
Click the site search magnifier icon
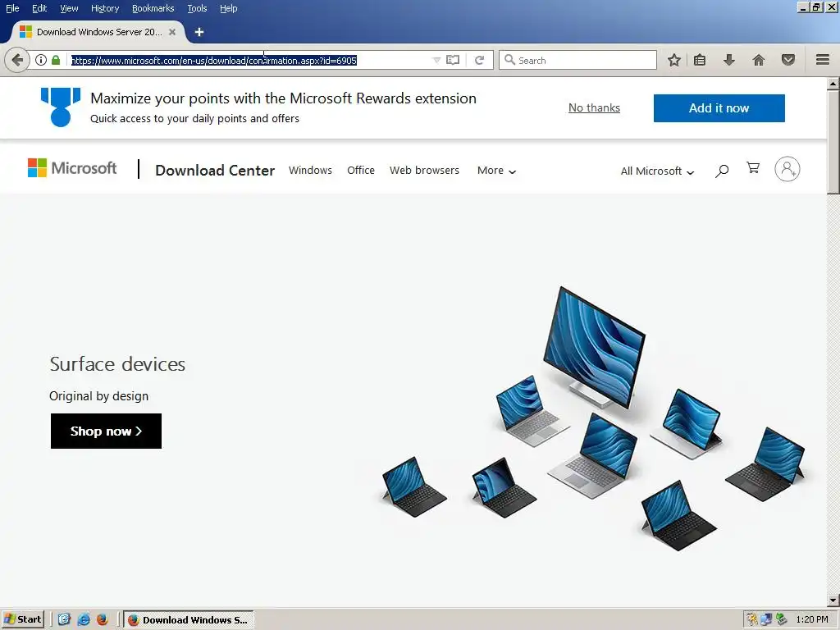[x=722, y=171]
